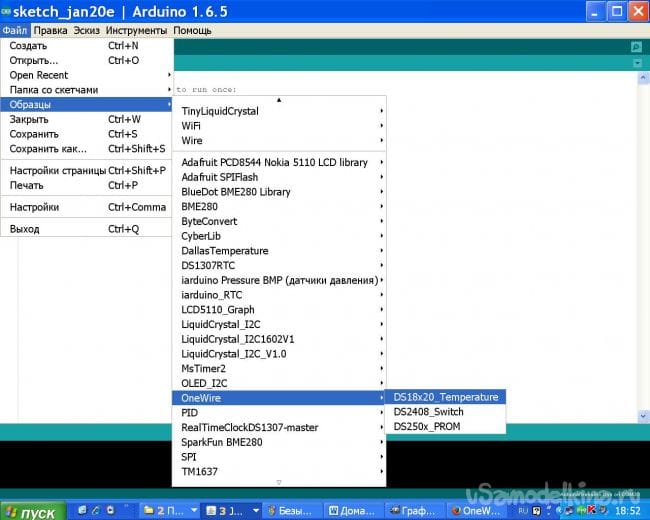Choose DS2408_Switch from OneWire submenu
The width and height of the screenshot is (650, 520).
pos(428,412)
